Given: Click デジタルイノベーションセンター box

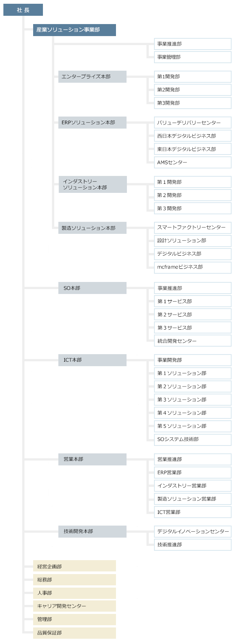Looking at the screenshot, I should (193, 532).
